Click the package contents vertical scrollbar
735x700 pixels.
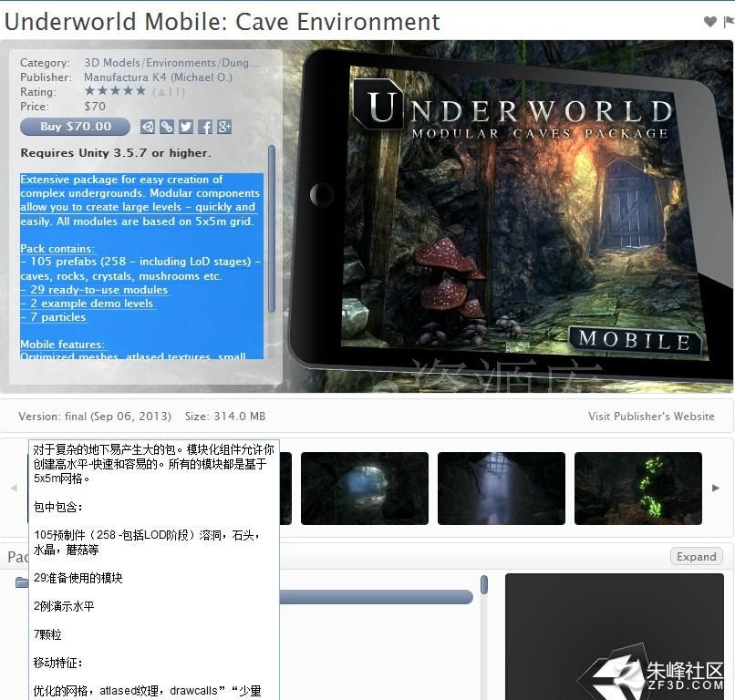click(484, 585)
